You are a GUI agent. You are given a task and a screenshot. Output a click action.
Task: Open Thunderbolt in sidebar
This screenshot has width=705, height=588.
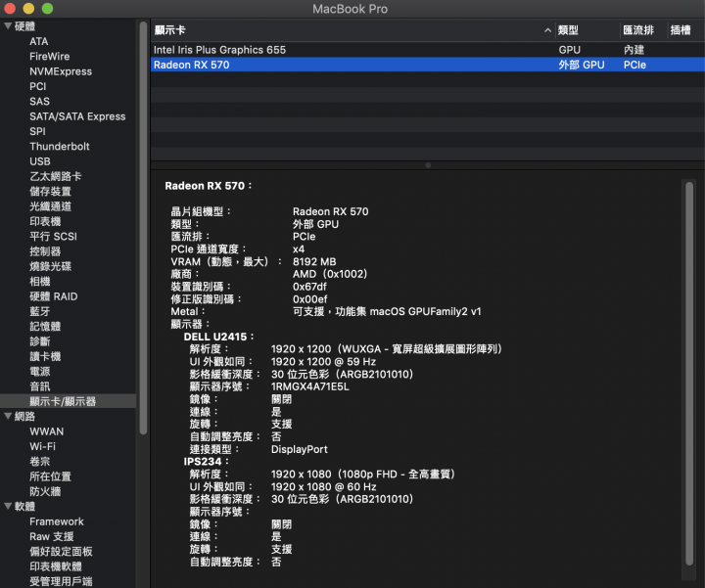60,146
